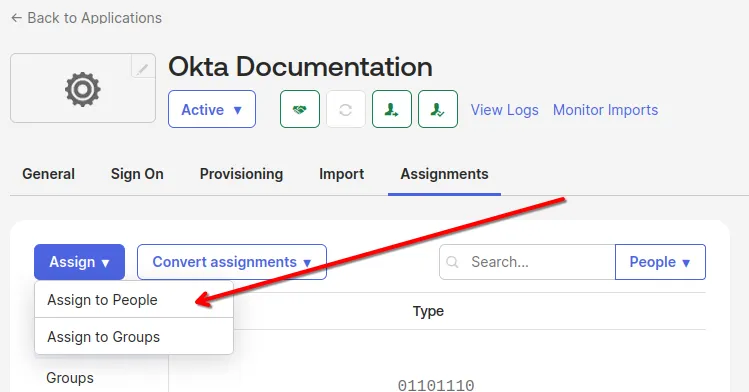Image resolution: width=749 pixels, height=392 pixels.
Task: Open the Active status dropdown
Action: point(212,109)
